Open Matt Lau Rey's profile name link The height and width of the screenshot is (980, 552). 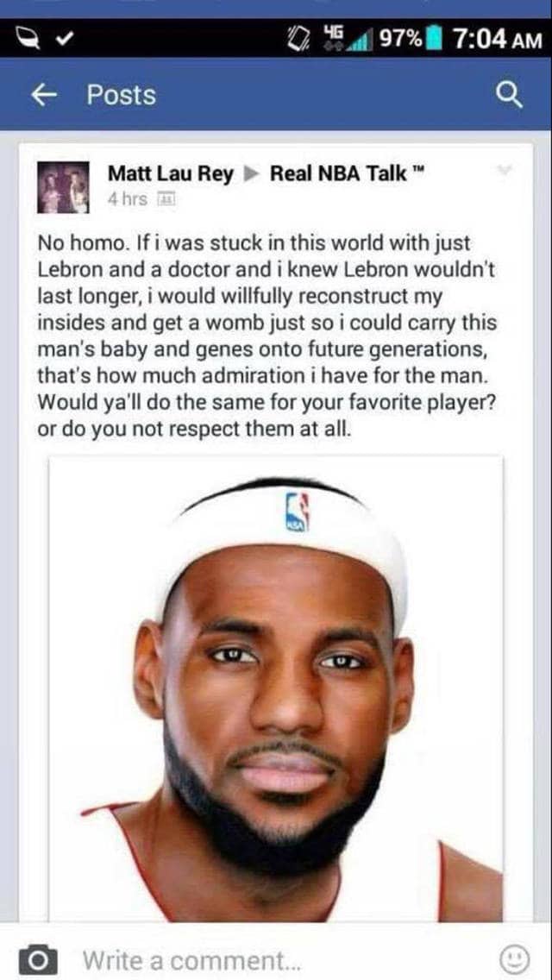tap(170, 174)
